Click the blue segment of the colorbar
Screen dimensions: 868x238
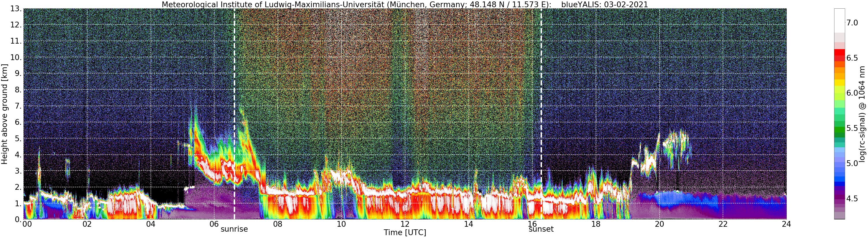(x=839, y=175)
